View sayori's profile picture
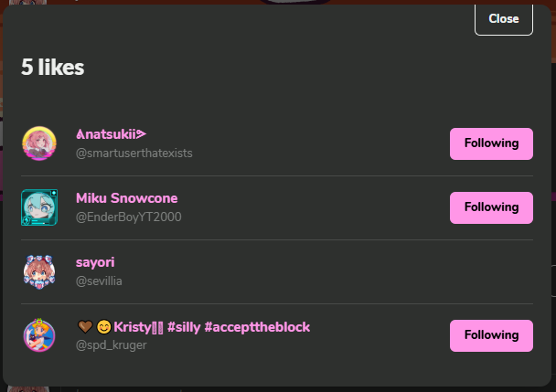 pos(39,271)
